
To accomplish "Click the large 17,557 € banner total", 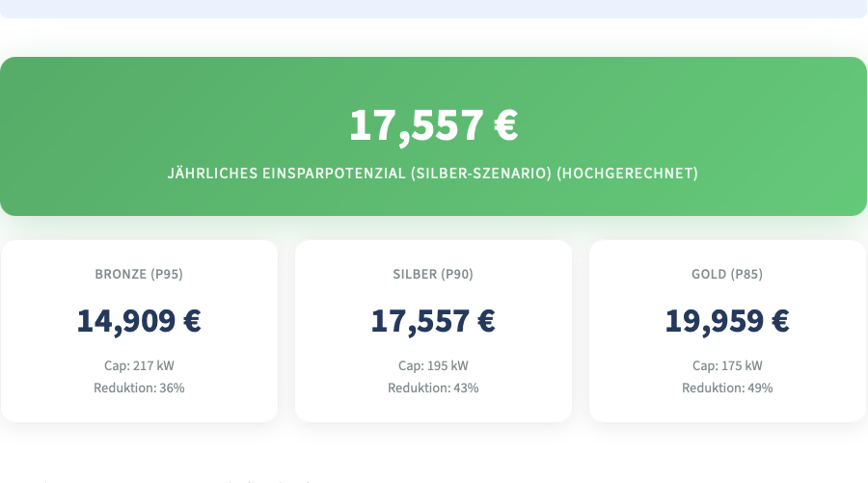I will (x=433, y=125).
